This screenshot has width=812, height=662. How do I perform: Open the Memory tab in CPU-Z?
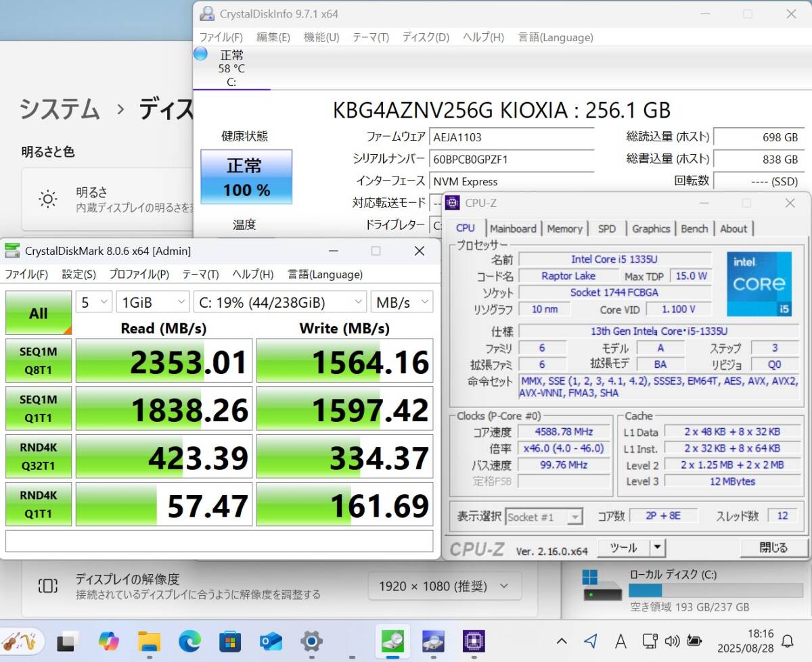(564, 229)
